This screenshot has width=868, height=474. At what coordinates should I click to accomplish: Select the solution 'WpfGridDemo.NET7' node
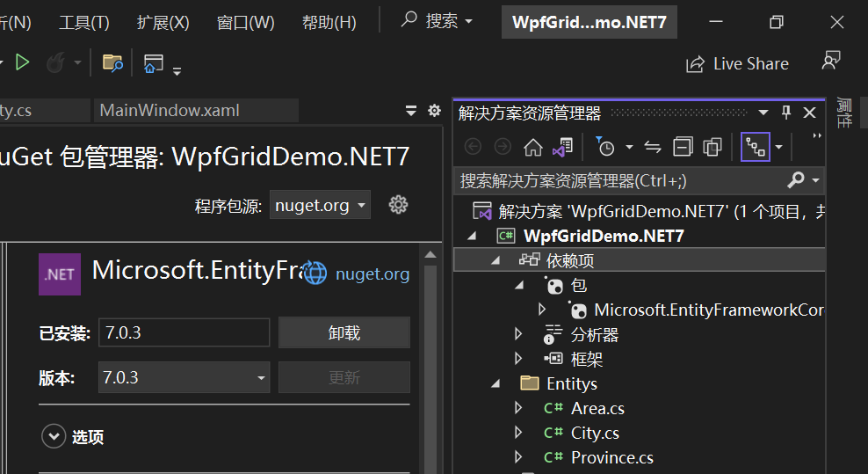click(647, 211)
